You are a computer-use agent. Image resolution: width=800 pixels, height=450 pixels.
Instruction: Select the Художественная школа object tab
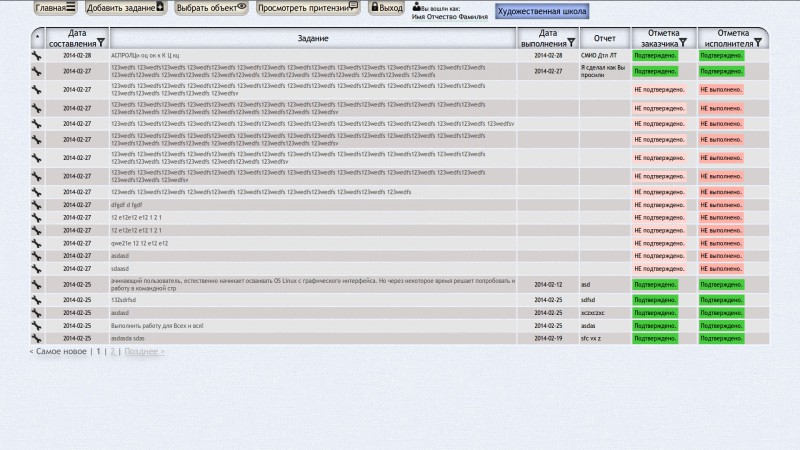click(542, 11)
